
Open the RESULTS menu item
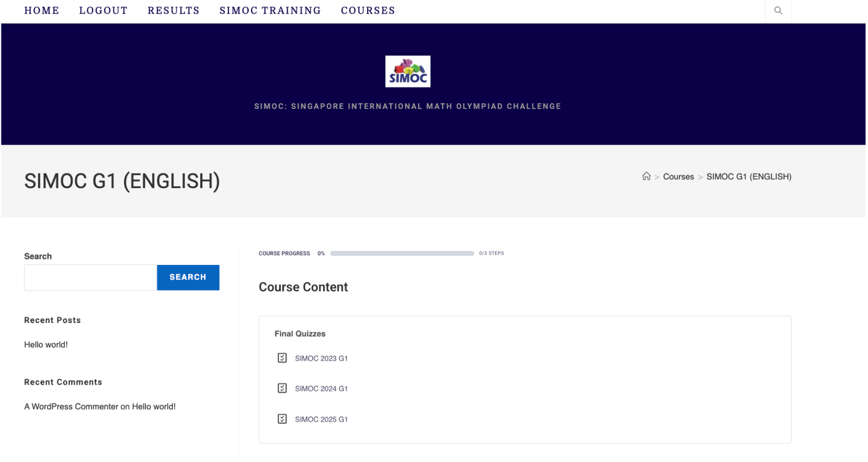click(174, 10)
